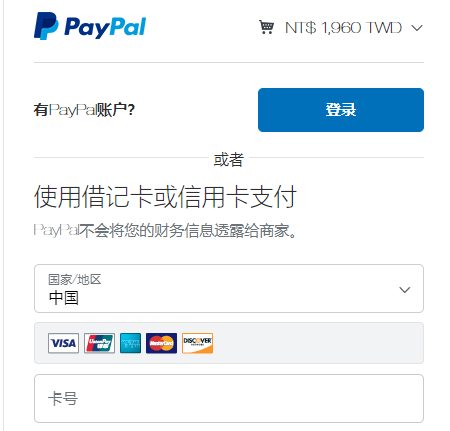450x431 pixels.
Task: Click the 国家/地区 field label
Action: 75,279
